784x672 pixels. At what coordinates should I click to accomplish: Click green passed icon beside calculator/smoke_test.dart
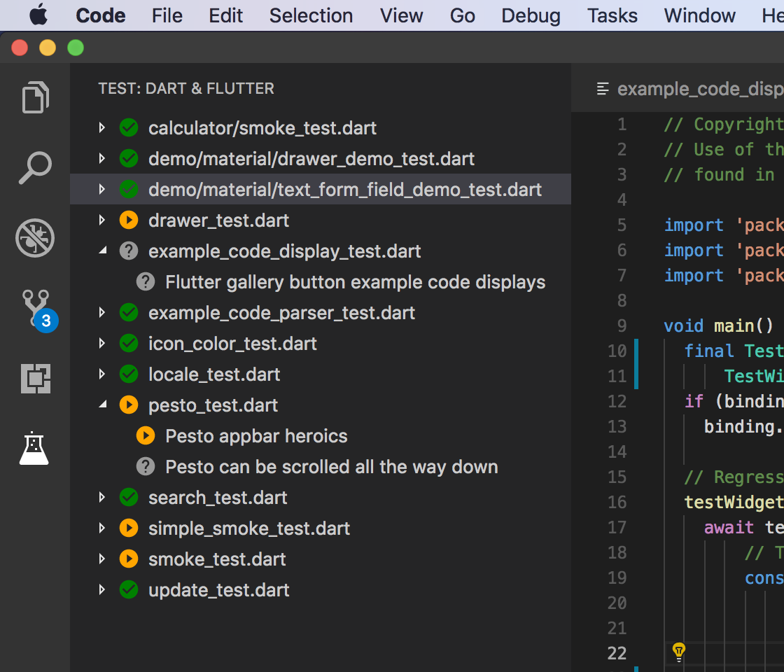tap(128, 128)
